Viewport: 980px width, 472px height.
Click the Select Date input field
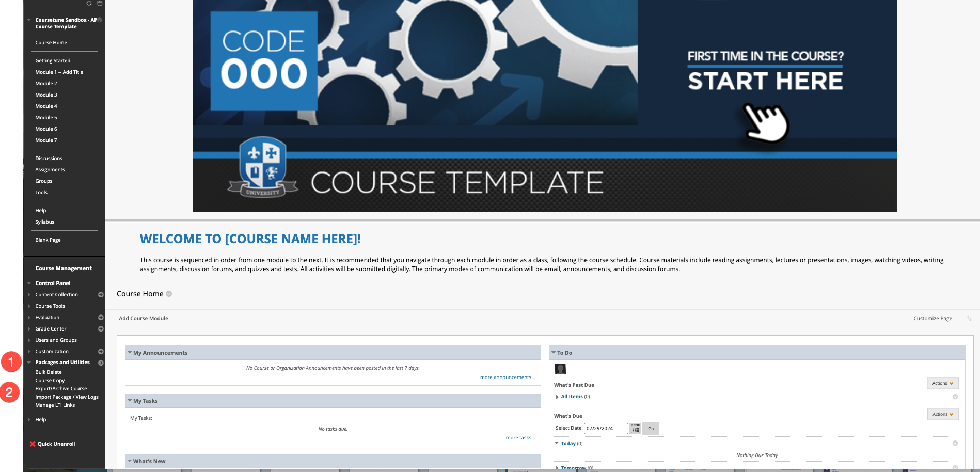tap(605, 429)
